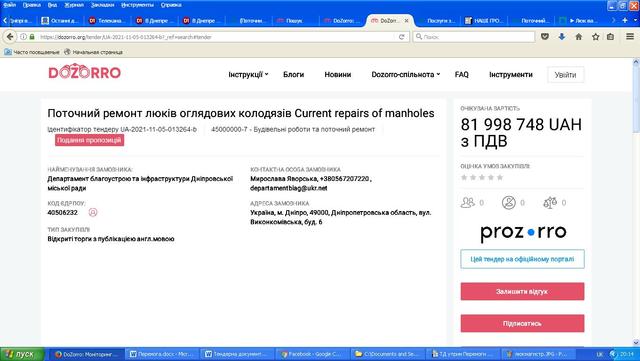Go back with the browser back arrow
Image resolution: width=640 pixels, height=361 pixels.
click(10, 37)
